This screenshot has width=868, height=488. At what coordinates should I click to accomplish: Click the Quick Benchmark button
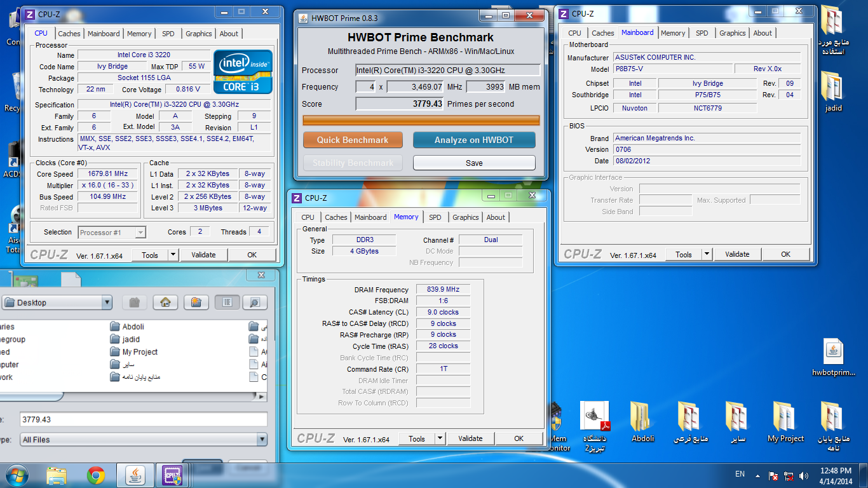click(353, 140)
